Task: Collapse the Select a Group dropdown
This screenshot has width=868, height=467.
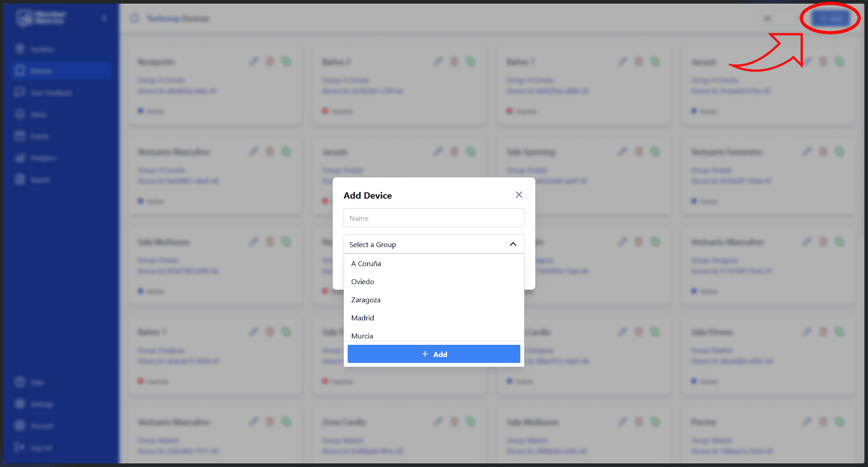Action: tap(513, 244)
